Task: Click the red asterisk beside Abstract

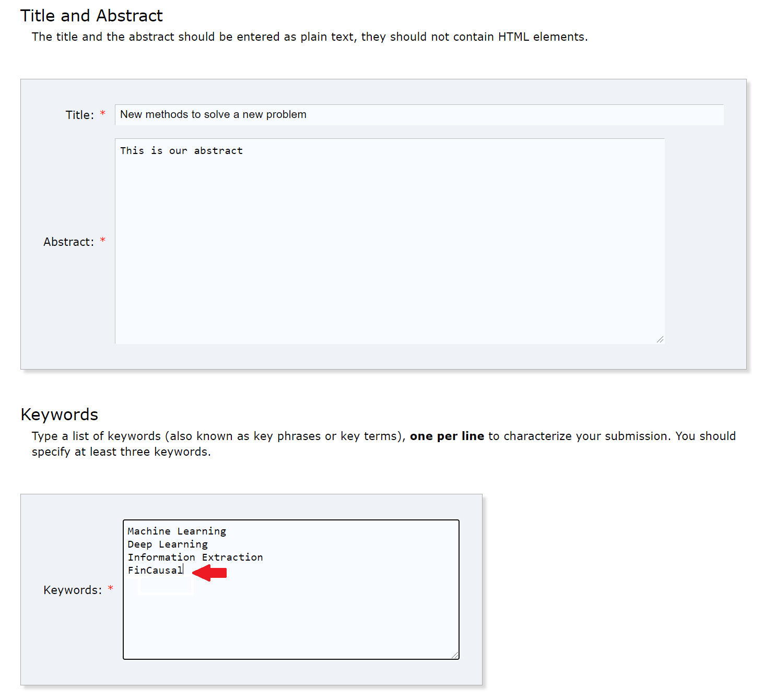Action: [x=103, y=240]
